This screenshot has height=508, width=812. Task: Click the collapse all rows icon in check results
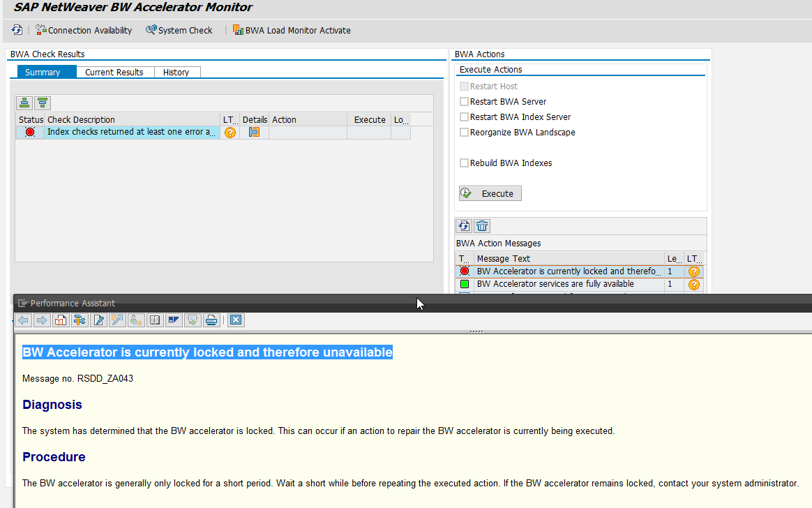click(43, 103)
